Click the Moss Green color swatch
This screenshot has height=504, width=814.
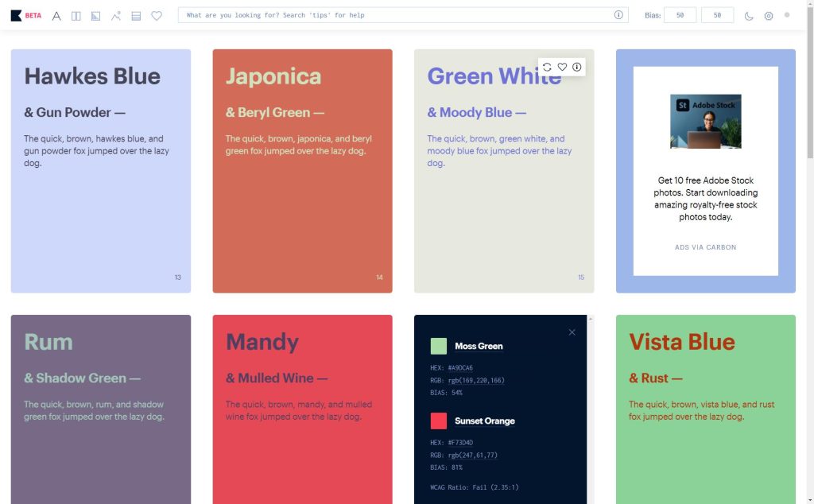click(x=439, y=347)
